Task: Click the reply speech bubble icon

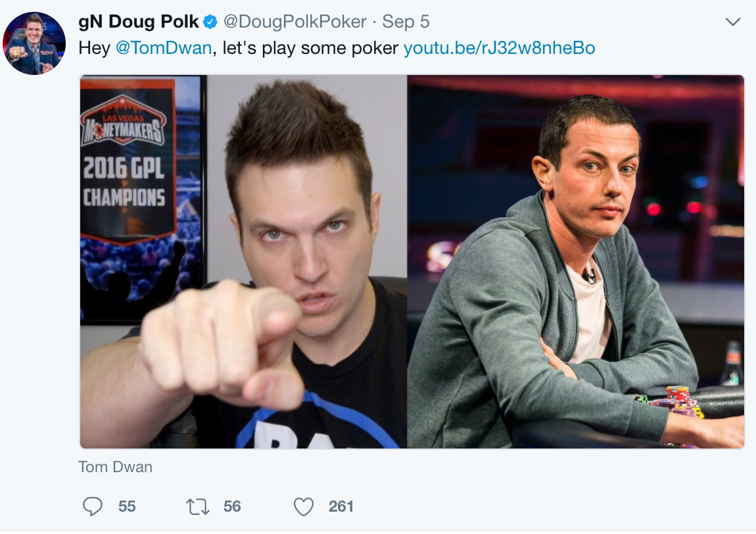Action: (93, 506)
